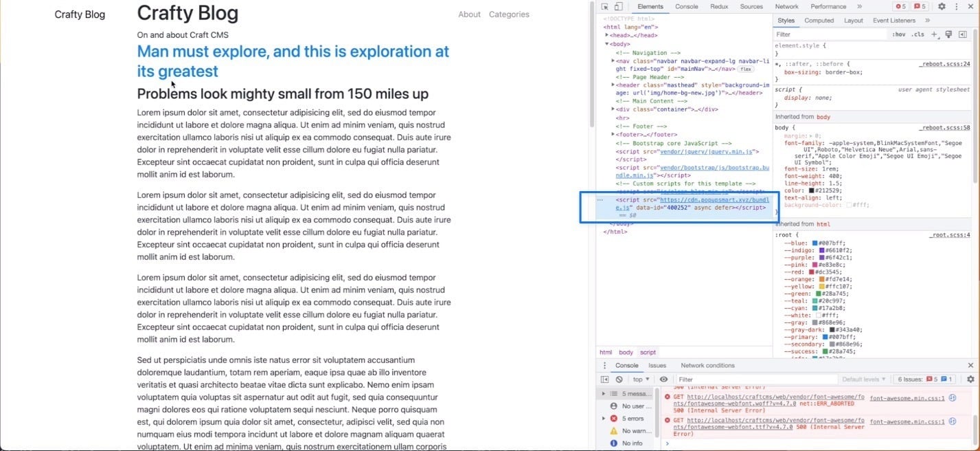
Task: Activate the inspect element picker icon
Action: click(605, 7)
